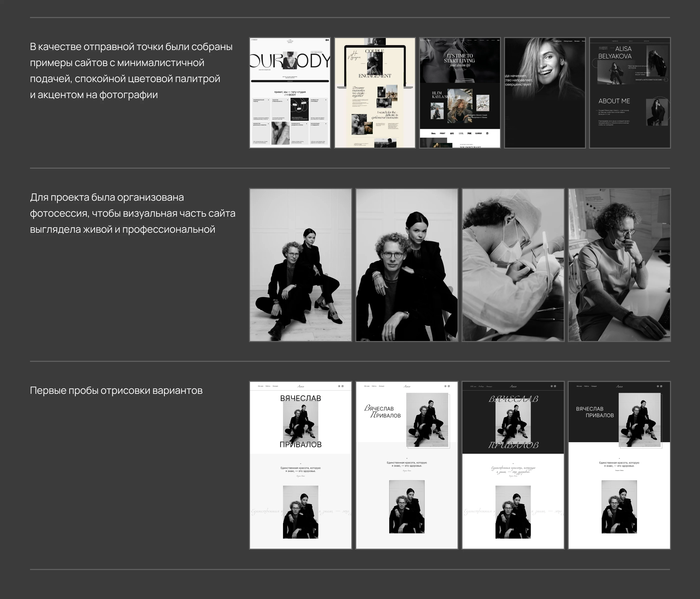This screenshot has height=599, width=700.
Task: Click 'Вячеслав Привалов' title in second white mockup
Action: click(x=382, y=412)
